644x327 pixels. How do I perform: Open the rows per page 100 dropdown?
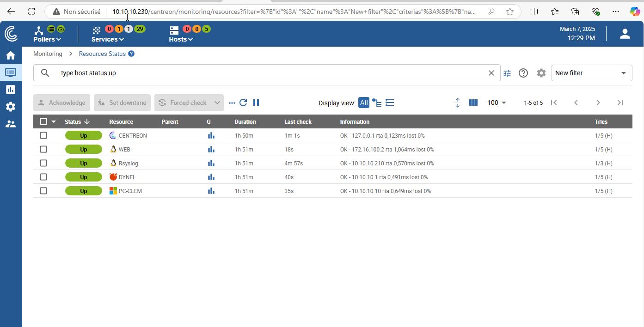[497, 103]
